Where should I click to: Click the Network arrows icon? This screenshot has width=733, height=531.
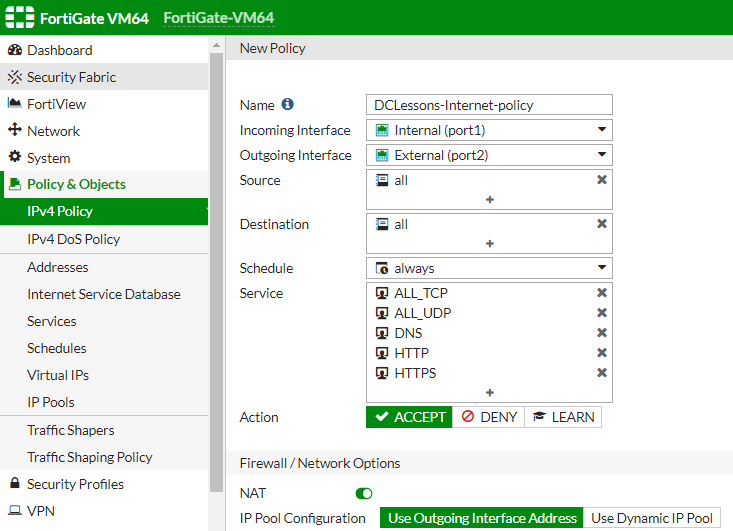(x=15, y=129)
